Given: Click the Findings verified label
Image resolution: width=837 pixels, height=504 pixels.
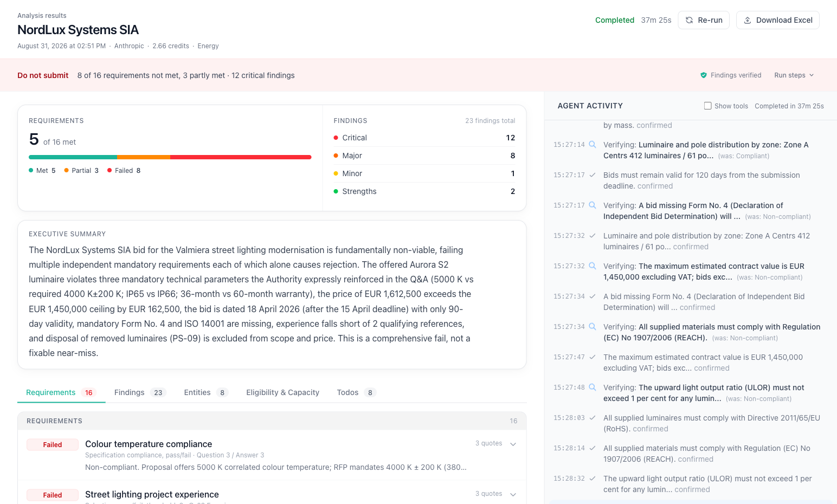Looking at the screenshot, I should coord(736,75).
